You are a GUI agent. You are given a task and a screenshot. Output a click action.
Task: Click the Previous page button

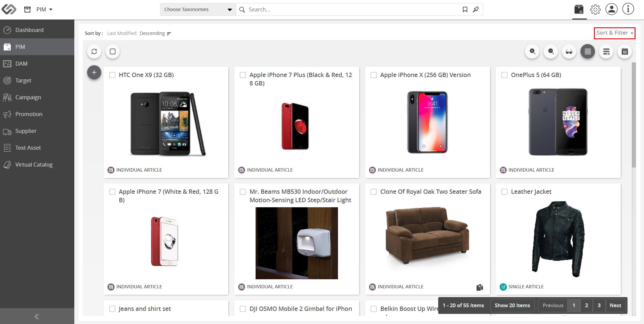pyautogui.click(x=553, y=305)
